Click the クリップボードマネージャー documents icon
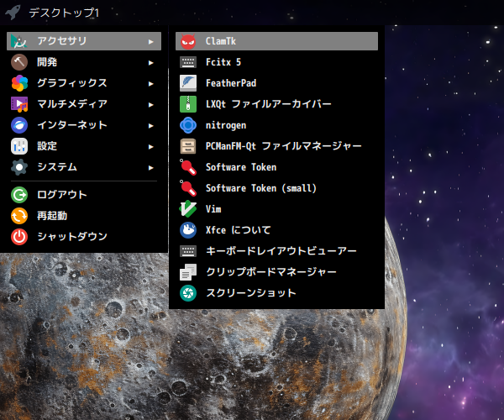This screenshot has height=420, width=504. tap(188, 272)
